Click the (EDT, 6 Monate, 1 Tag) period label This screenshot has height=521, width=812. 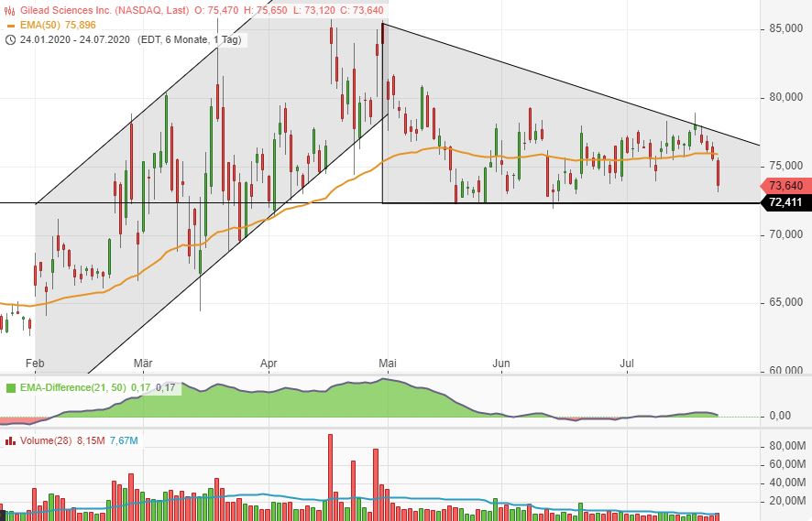[190, 40]
